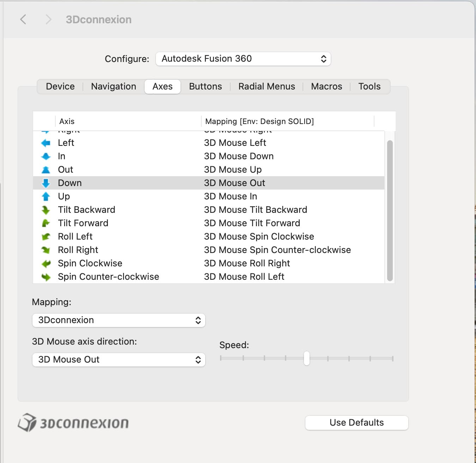The height and width of the screenshot is (463, 476).
Task: Open the Mapping preset dropdown
Action: pyautogui.click(x=119, y=320)
